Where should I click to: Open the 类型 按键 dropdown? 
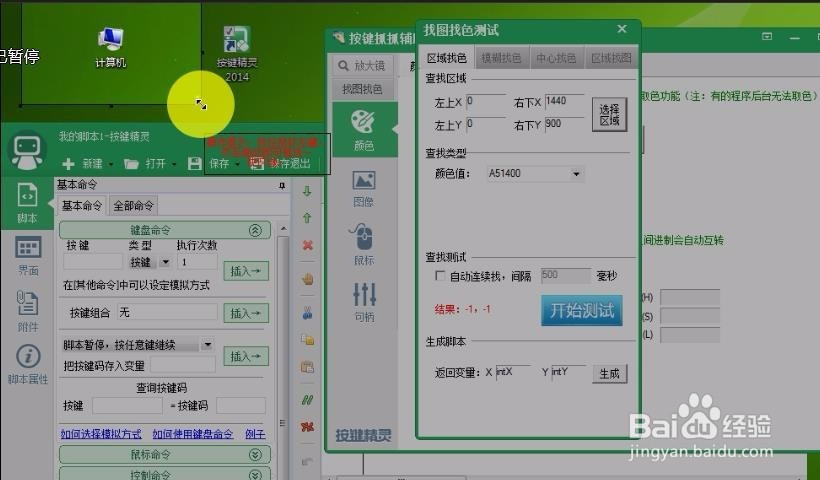[165, 261]
